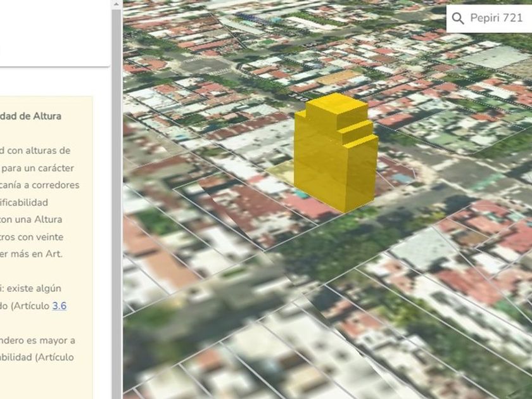The image size is (532, 399).
Task: Click the 'dad de Altura' heading in the panel
Action: 30,116
